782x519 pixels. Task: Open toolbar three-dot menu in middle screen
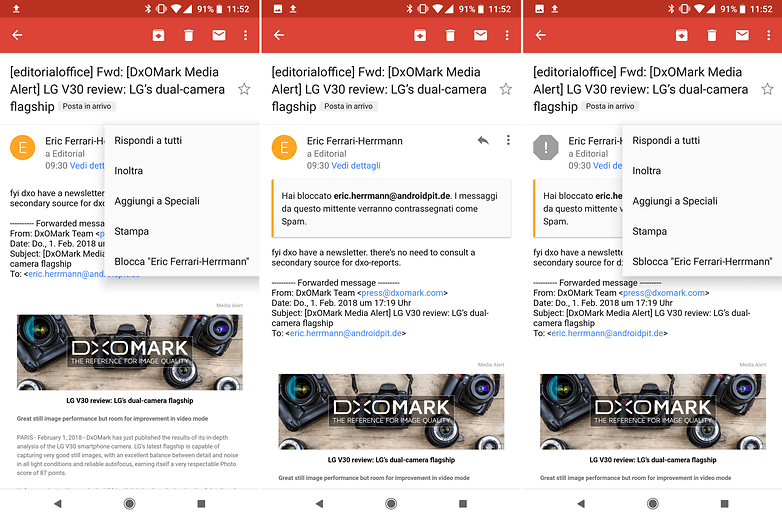click(x=507, y=35)
